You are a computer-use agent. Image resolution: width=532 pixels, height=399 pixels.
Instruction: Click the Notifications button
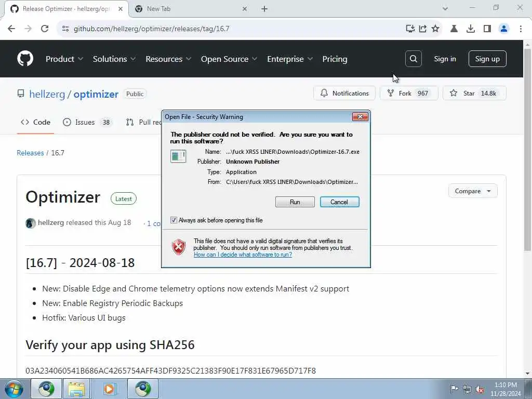point(344,94)
